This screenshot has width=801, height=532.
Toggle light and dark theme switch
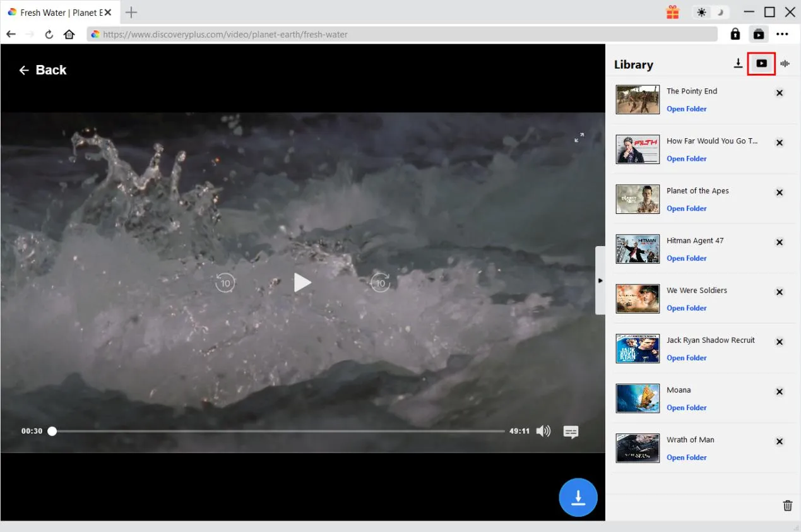[710, 13]
